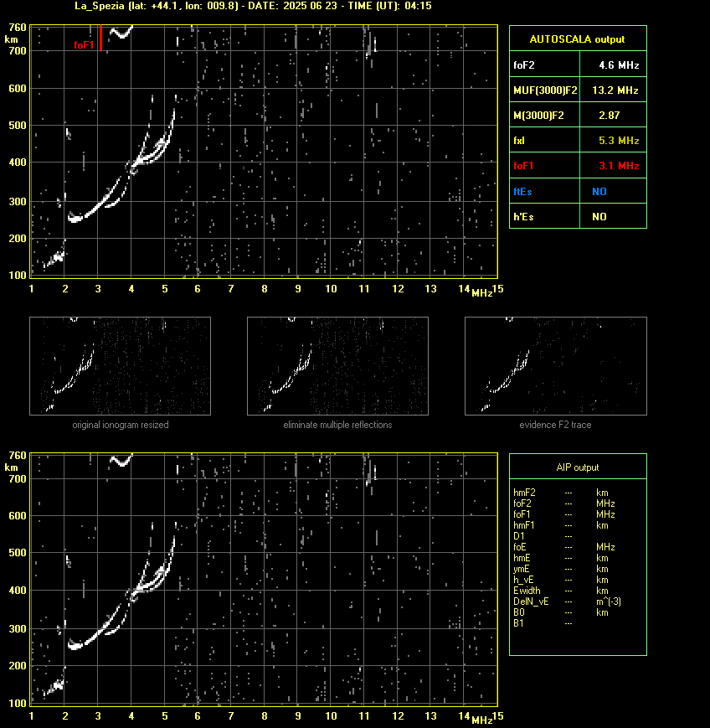Click the AIP output header
This screenshot has height=728, width=710.
(578, 467)
